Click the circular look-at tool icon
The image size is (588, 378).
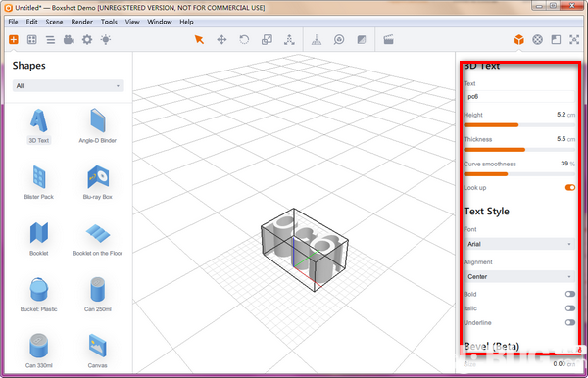click(339, 40)
